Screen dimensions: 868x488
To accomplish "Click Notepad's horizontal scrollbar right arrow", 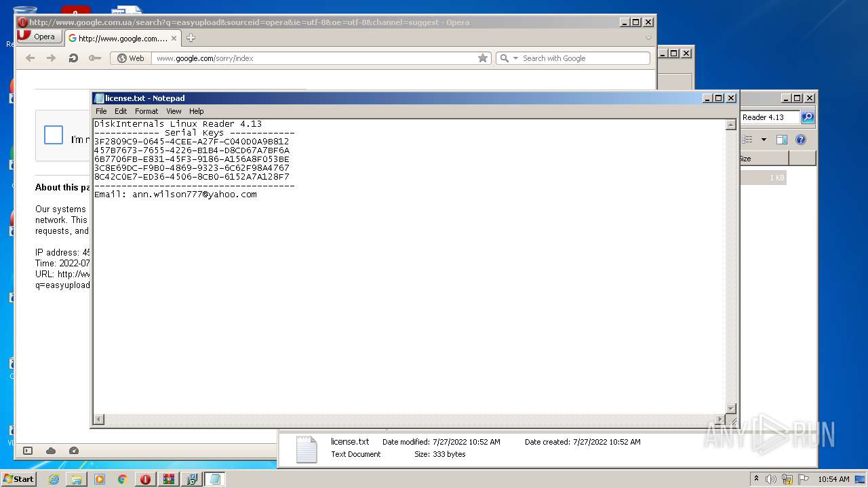I will [x=720, y=420].
